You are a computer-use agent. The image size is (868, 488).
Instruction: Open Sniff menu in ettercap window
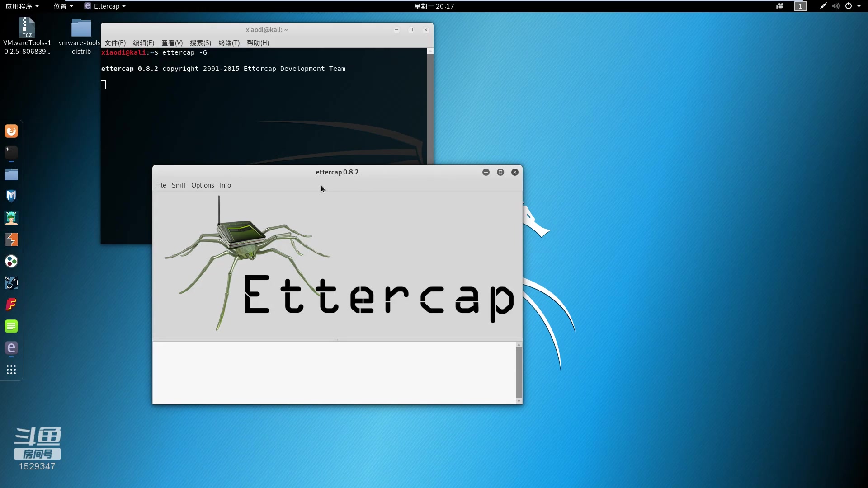(x=179, y=185)
